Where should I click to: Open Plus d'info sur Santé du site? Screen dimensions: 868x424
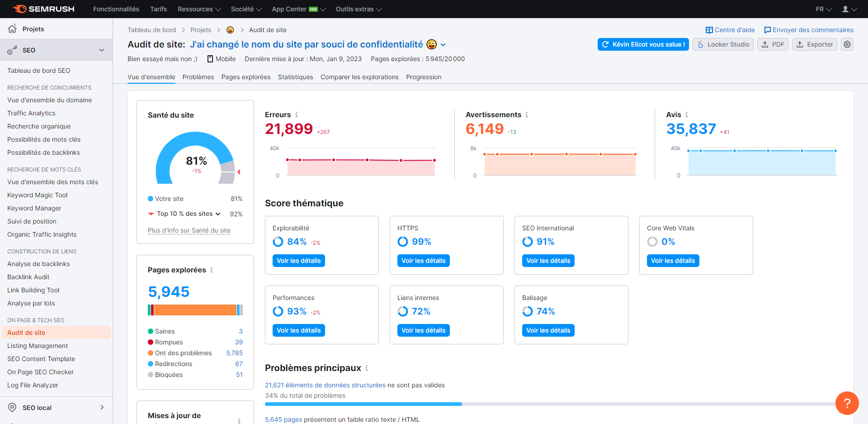[x=189, y=230]
